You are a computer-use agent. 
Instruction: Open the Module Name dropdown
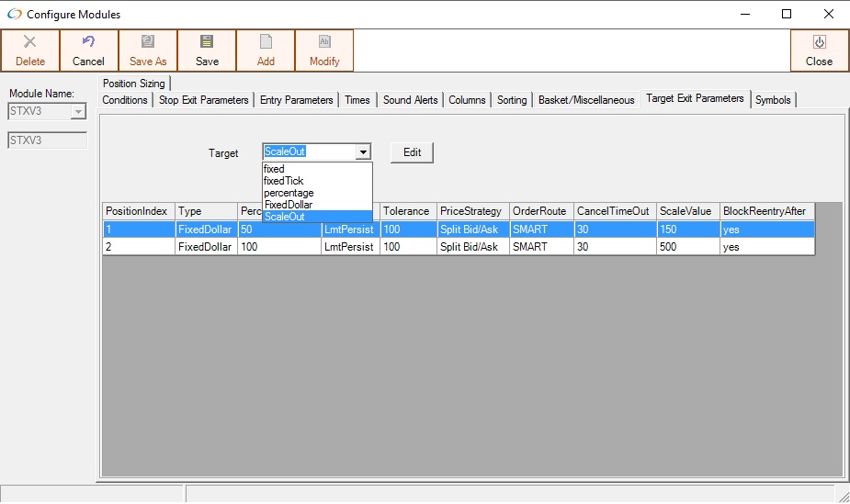77,112
